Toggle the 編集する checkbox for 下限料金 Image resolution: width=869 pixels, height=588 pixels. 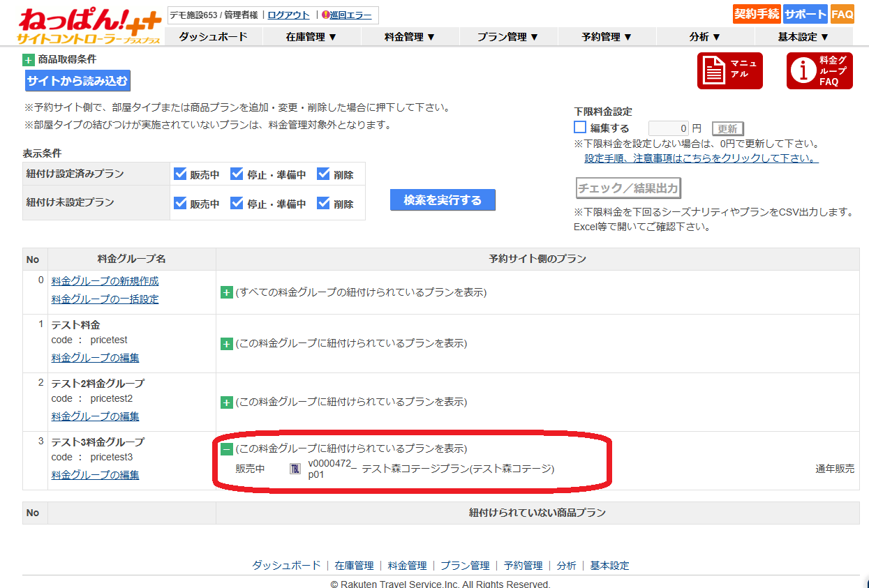tap(580, 128)
